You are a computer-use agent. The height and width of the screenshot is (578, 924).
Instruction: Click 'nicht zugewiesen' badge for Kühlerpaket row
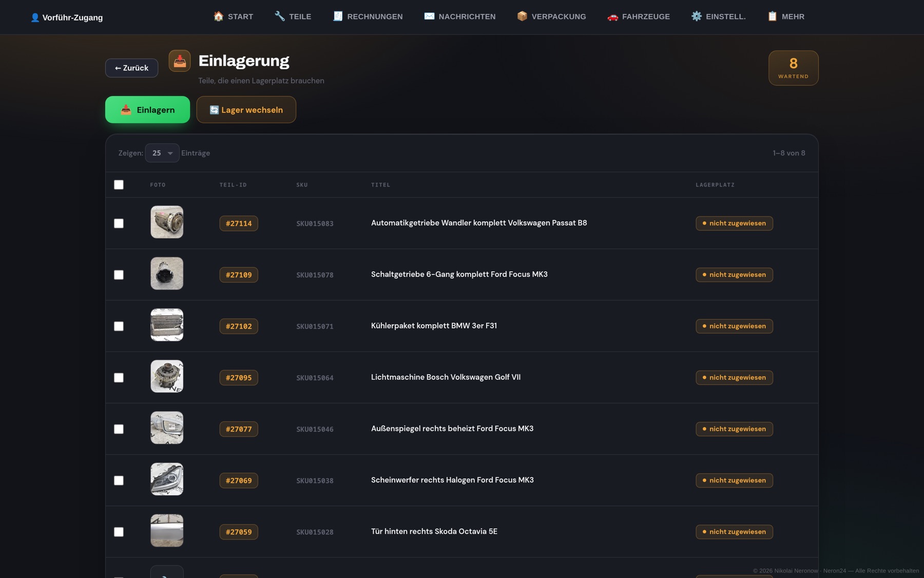click(734, 326)
